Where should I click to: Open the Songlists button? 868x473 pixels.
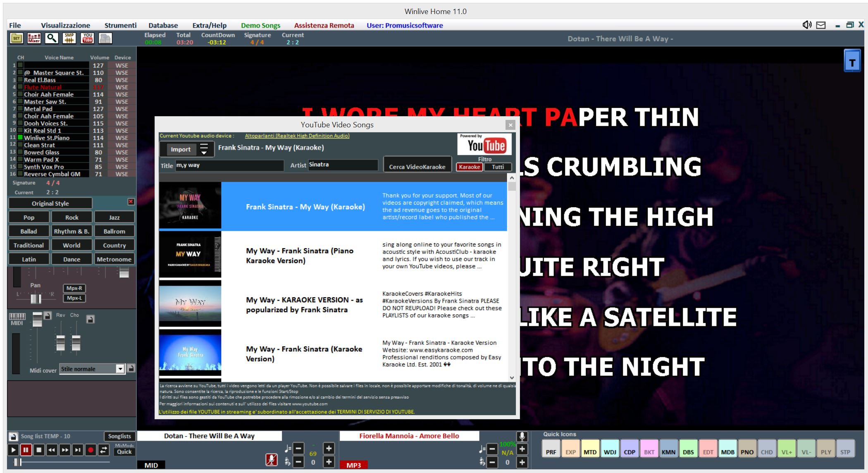tap(119, 436)
